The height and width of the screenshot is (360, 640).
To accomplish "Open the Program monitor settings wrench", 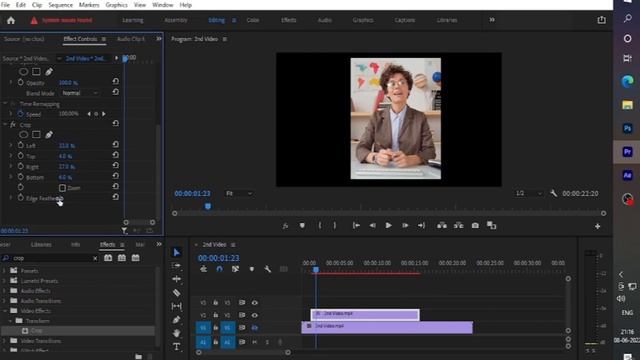I will tap(553, 193).
